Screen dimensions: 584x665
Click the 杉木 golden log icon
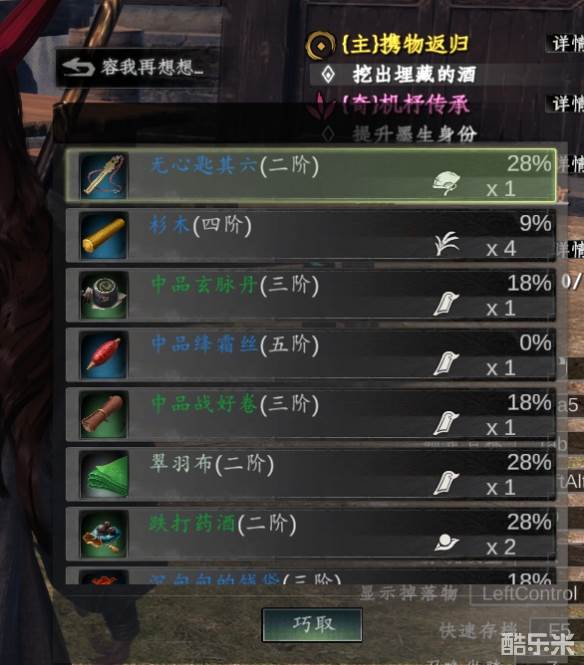tap(103, 236)
